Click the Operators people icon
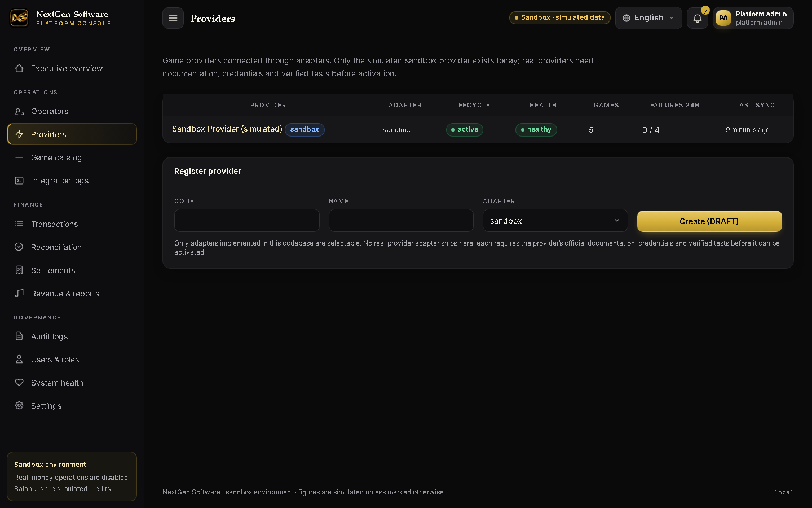This screenshot has width=812, height=508. point(19,111)
